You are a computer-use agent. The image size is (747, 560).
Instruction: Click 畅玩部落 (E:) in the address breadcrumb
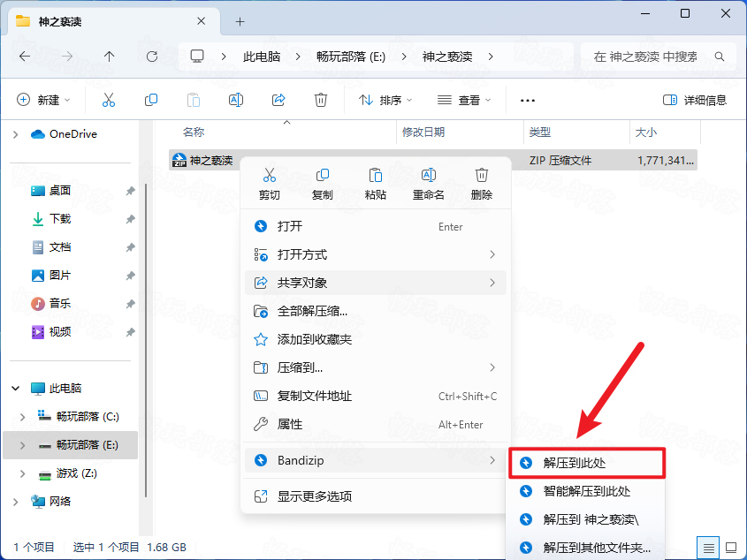351,57
